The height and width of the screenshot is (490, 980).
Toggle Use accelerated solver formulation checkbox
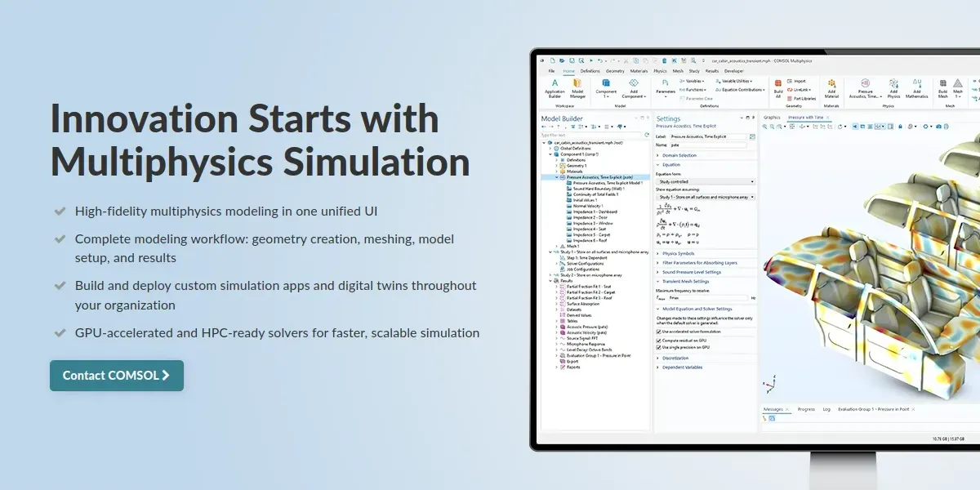click(658, 332)
